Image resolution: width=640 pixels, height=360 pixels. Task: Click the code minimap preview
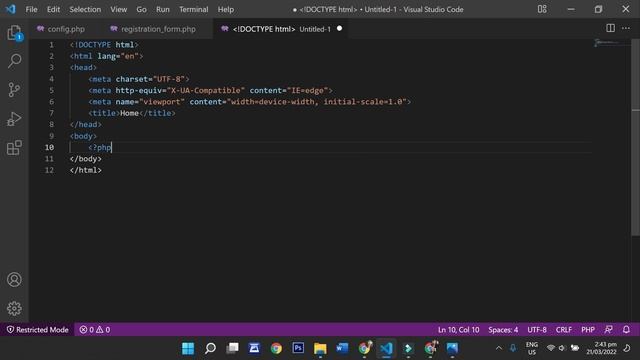click(x=611, y=43)
